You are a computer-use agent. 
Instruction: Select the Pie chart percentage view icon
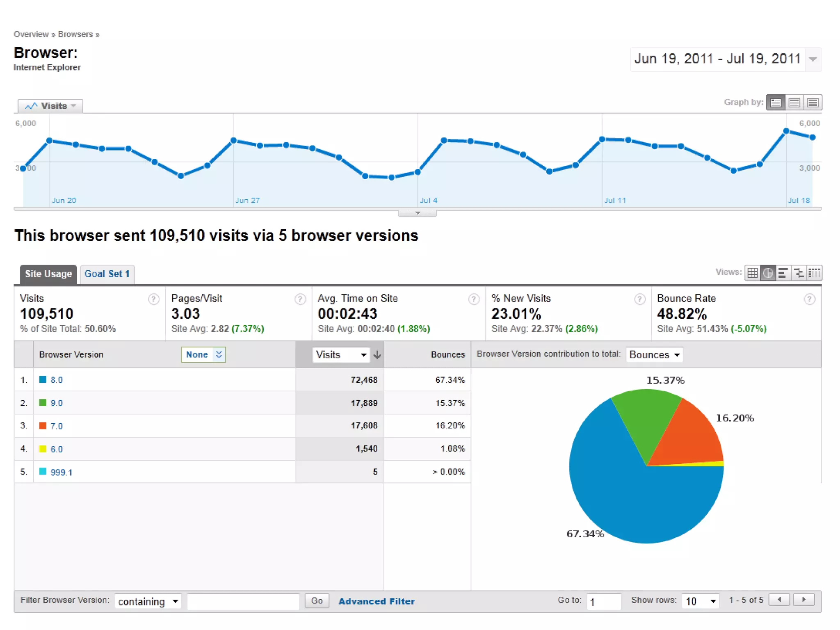pos(768,273)
